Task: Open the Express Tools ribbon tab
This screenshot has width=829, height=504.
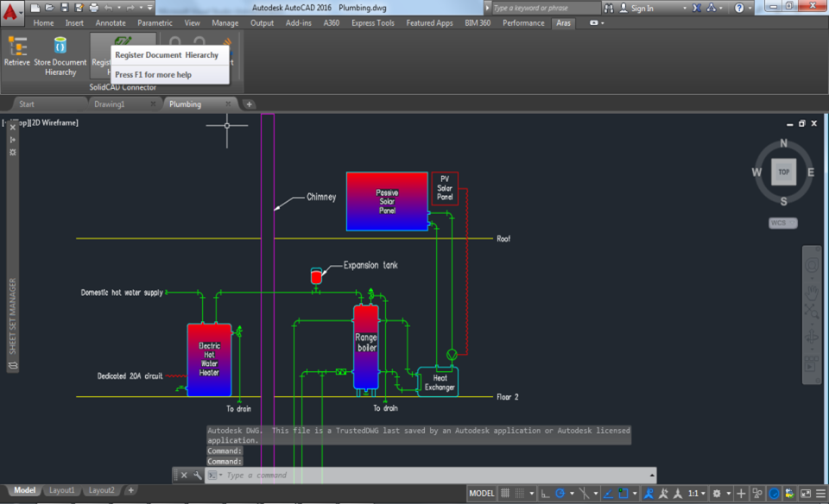Action: pyautogui.click(x=373, y=22)
